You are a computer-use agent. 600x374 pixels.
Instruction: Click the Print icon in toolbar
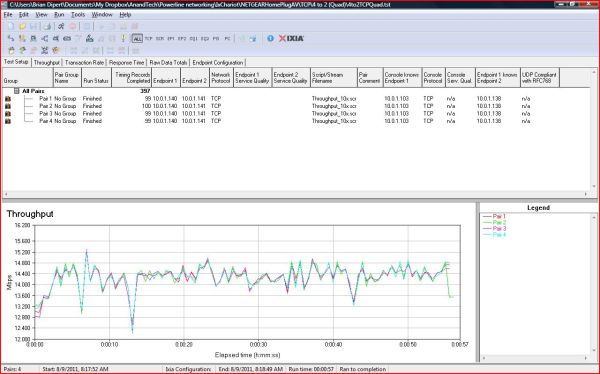click(x=47, y=26)
